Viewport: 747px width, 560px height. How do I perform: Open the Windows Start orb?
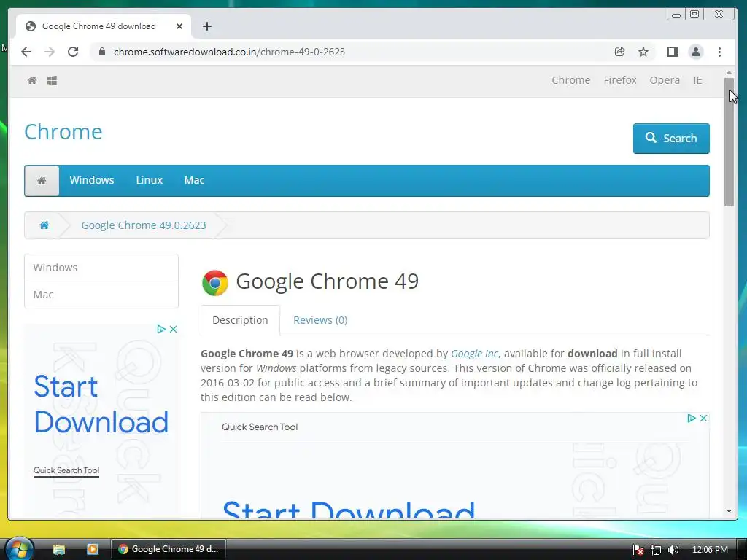pyautogui.click(x=20, y=548)
